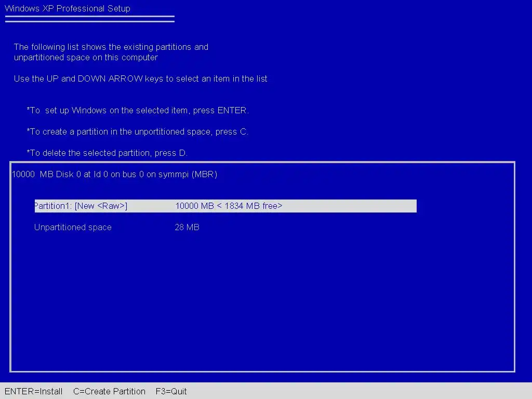Click the C=Create Partition status bar entry
Image resolution: width=532 pixels, height=399 pixels.
click(x=109, y=391)
